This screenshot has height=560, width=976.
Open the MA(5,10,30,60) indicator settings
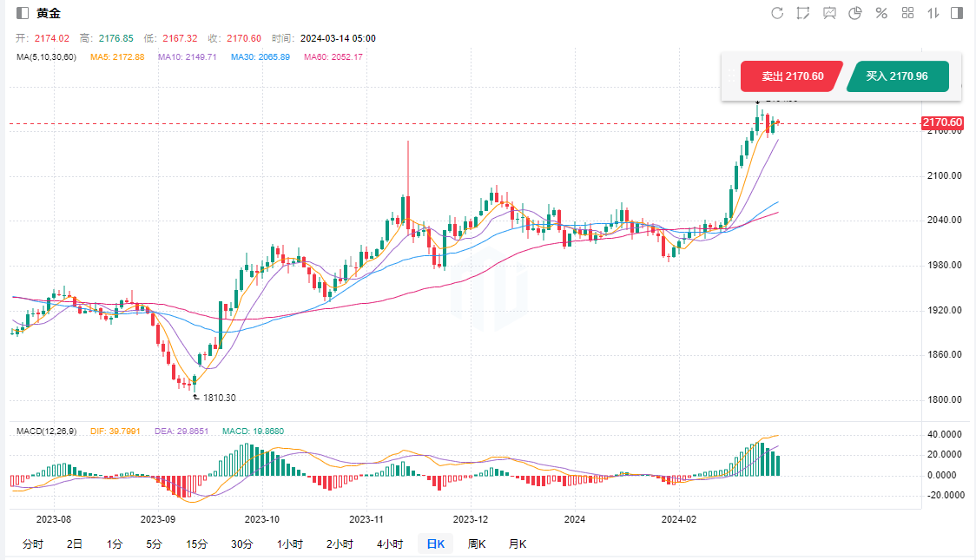[47, 57]
